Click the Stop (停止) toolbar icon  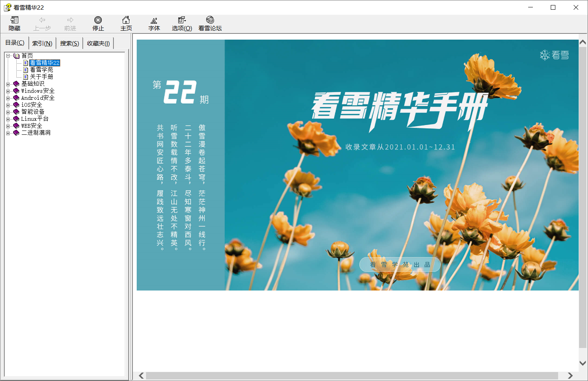point(98,20)
